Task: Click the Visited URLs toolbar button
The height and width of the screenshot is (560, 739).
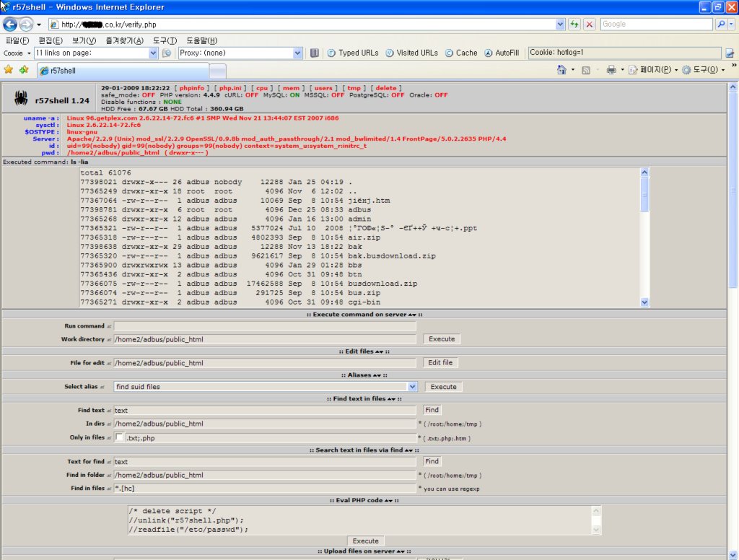Action: click(412, 53)
